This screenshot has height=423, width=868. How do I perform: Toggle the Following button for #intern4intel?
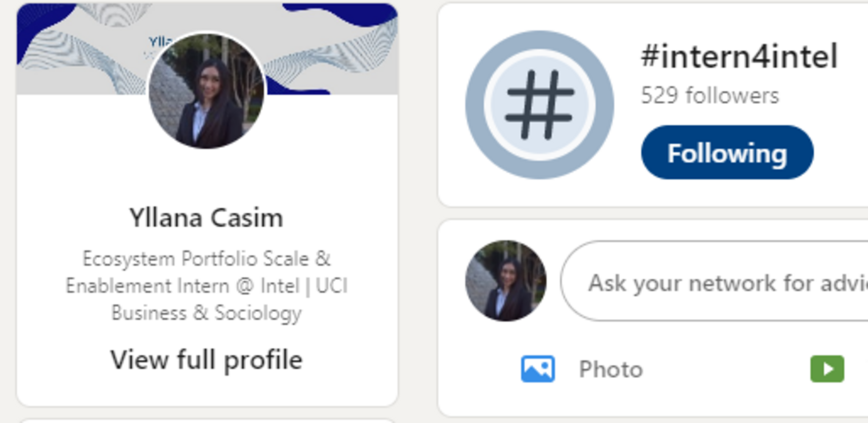[727, 153]
